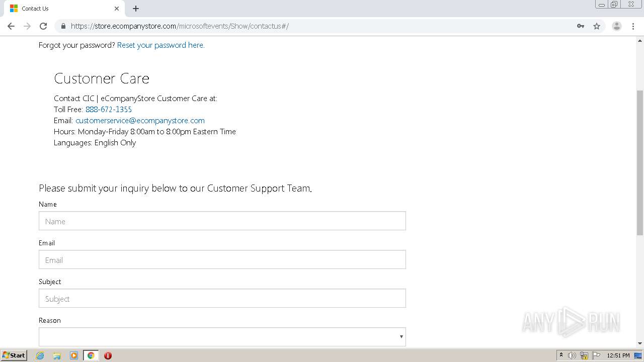
Task: Switch to the Chrome taskbar button
Action: [91, 355]
